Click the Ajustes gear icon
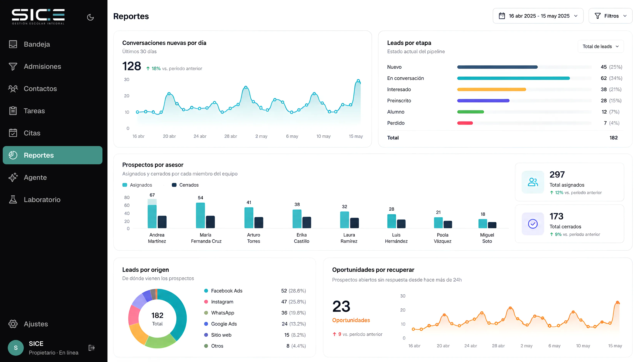The height and width of the screenshot is (362, 644). (x=13, y=324)
